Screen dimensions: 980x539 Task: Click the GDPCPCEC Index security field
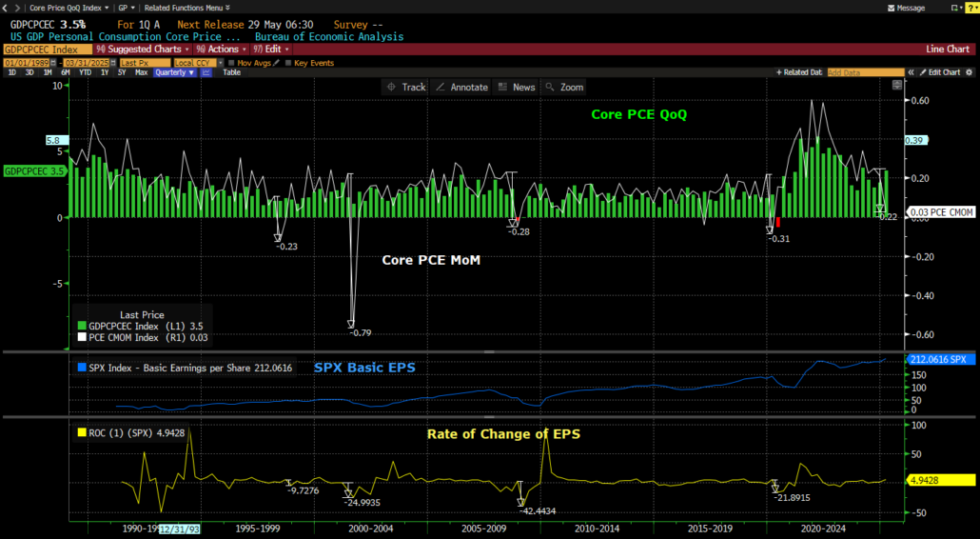click(x=48, y=50)
